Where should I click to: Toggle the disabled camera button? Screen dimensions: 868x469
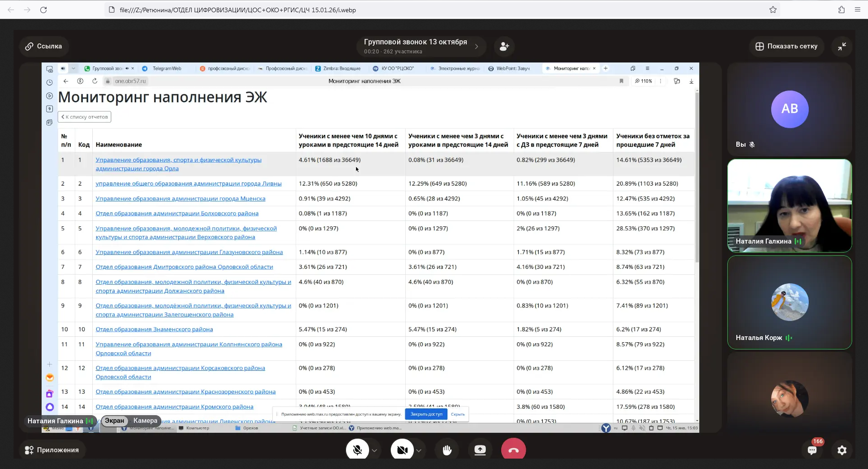pyautogui.click(x=402, y=450)
